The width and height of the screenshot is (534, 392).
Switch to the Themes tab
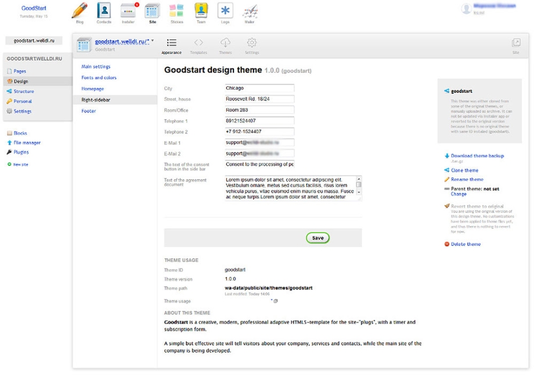225,45
